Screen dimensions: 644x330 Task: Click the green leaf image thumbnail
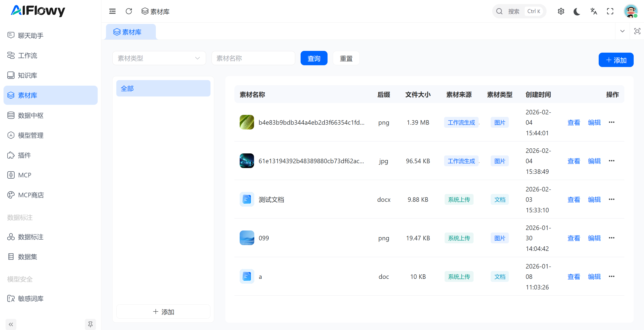point(246,122)
